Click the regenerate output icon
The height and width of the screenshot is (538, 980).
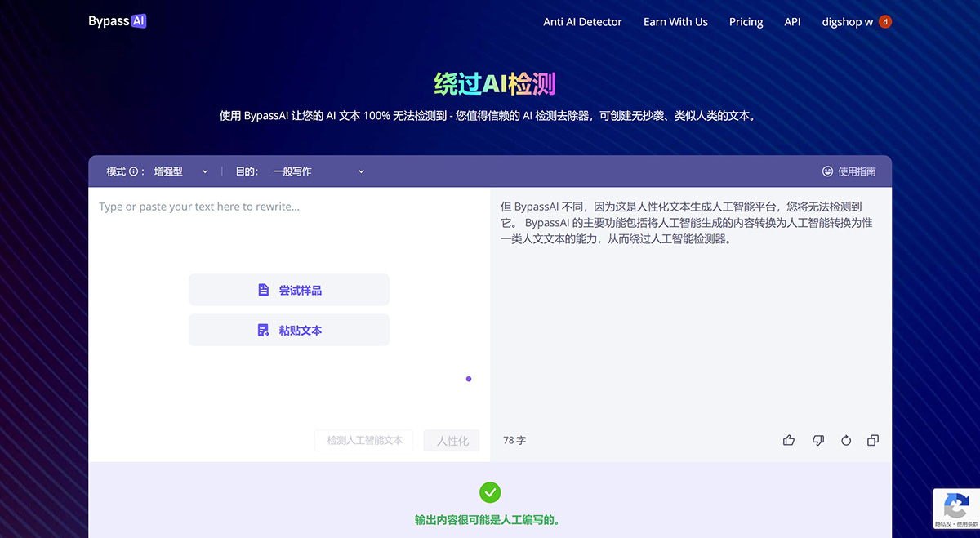846,440
